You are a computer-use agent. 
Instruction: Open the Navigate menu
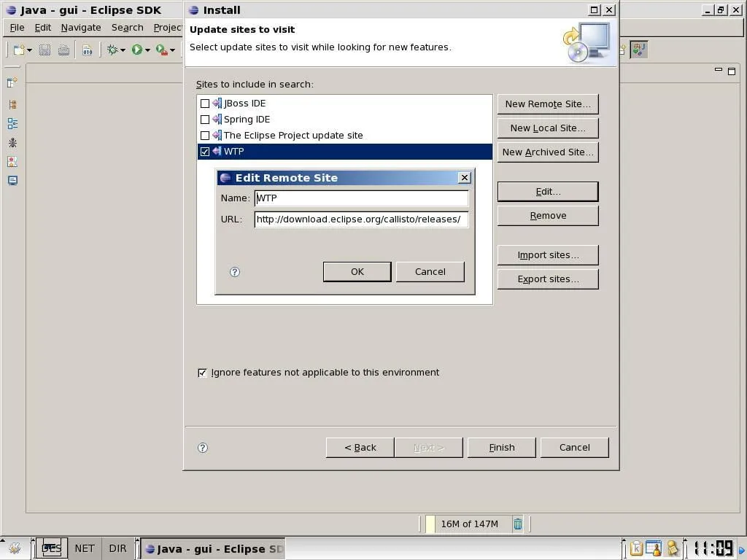tap(81, 28)
